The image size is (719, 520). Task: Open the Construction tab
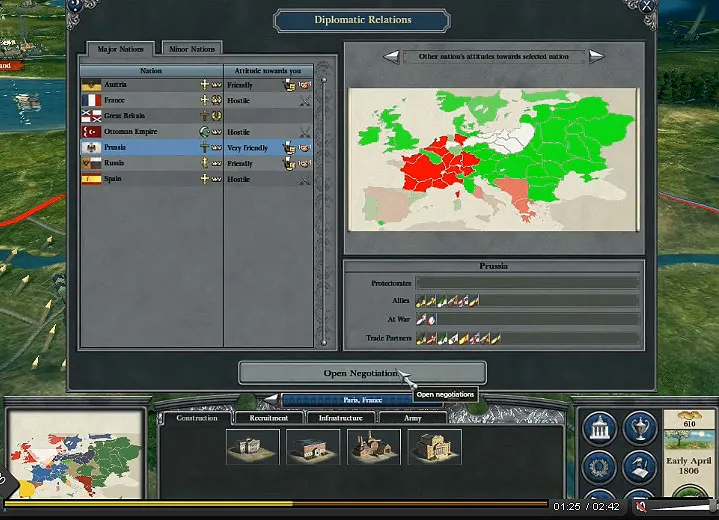click(x=197, y=418)
